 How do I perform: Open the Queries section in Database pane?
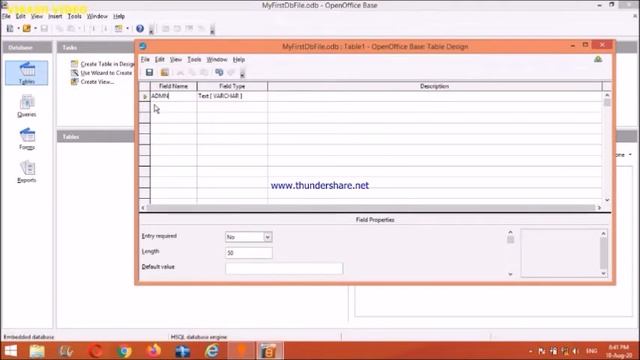pyautogui.click(x=27, y=106)
